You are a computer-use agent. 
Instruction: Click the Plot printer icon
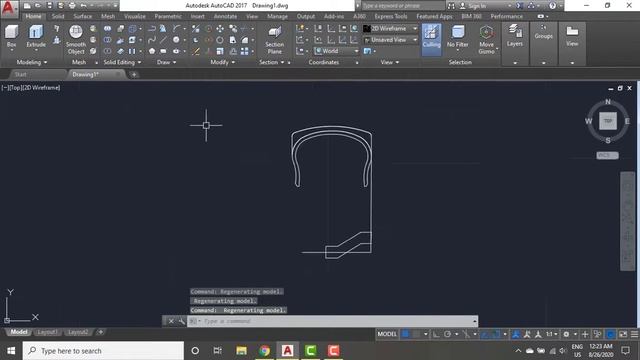tap(72, 6)
